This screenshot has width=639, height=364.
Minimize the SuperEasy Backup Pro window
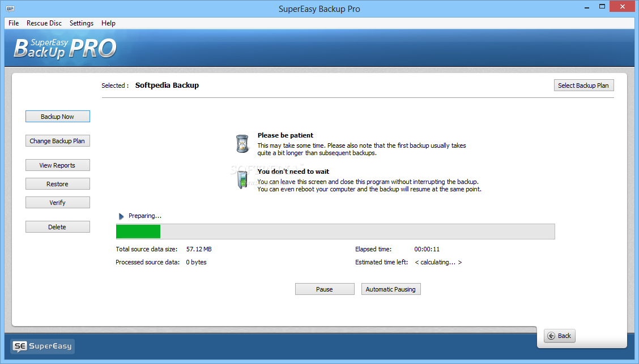(x=587, y=7)
